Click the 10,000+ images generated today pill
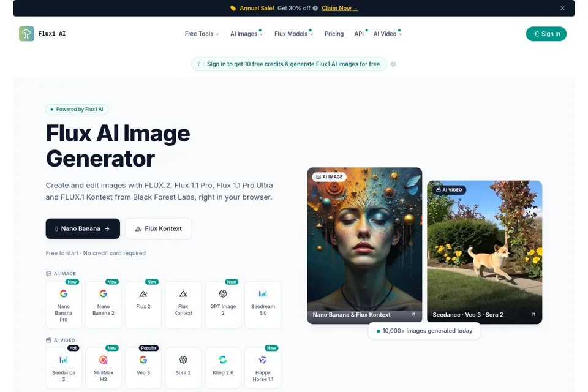588x392 pixels. 424,331
